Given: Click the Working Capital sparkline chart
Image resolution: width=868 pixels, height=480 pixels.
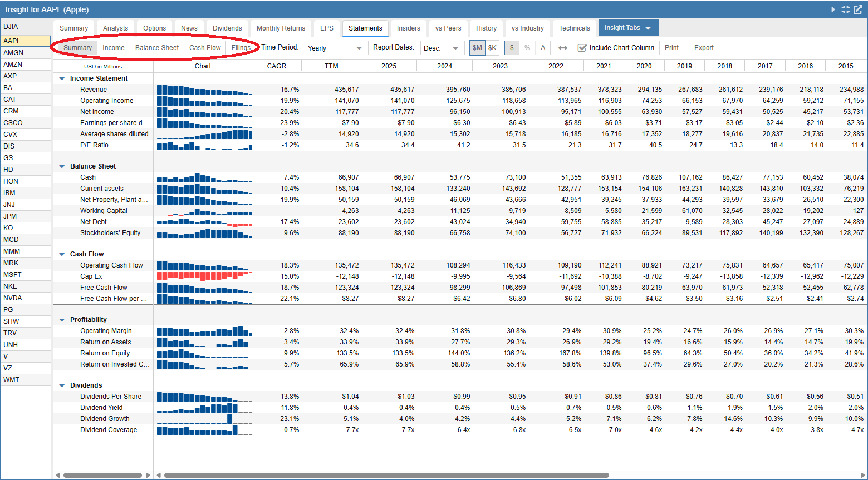Looking at the screenshot, I should point(204,211).
